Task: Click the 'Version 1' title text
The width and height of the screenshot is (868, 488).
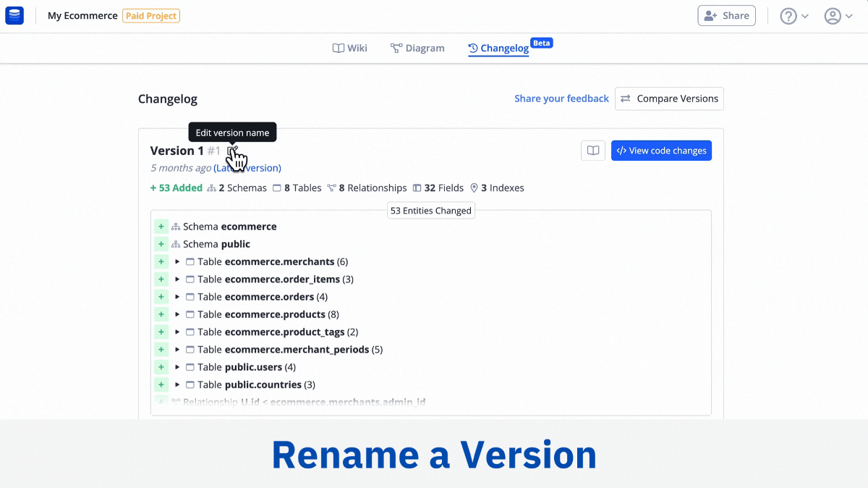Action: point(177,151)
